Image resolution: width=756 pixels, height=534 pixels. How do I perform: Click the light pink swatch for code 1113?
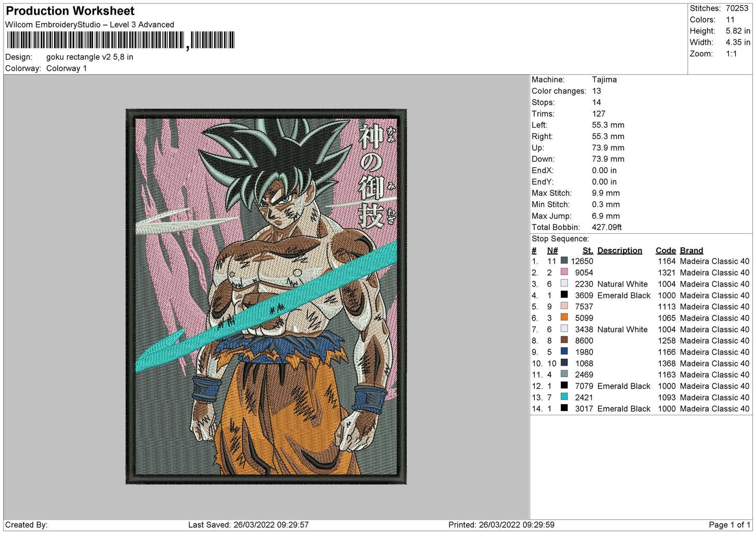564,306
